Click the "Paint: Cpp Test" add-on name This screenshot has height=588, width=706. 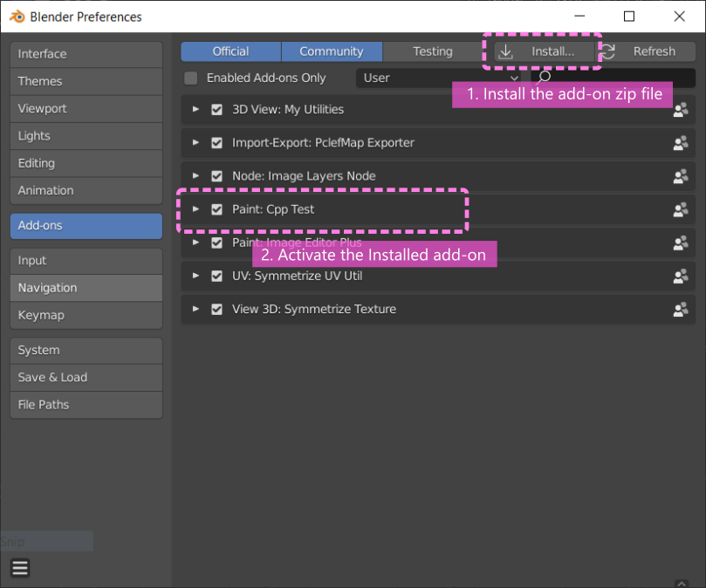(x=273, y=209)
